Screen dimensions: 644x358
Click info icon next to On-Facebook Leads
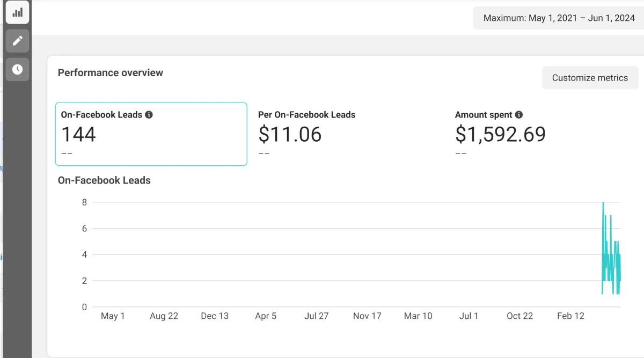pyautogui.click(x=149, y=114)
